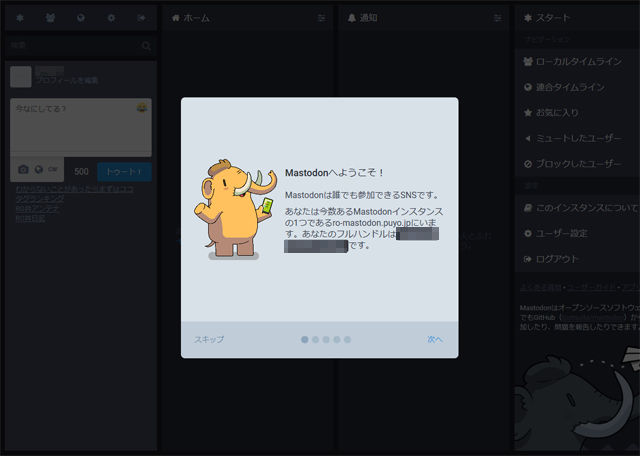The height and width of the screenshot is (456, 640).
Task: Click the Mastodonへようこそ! heading
Action: (334, 173)
